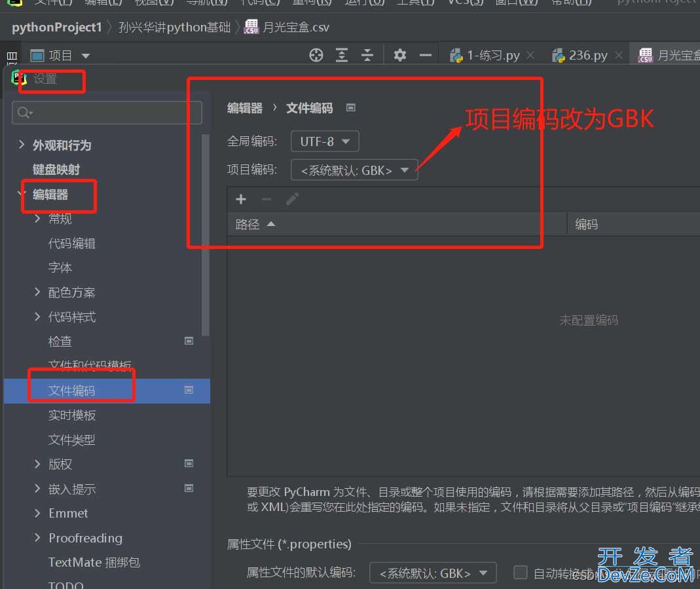Image resolution: width=700 pixels, height=589 pixels.
Task: Click the project-level icon on 版权 row
Action: pyautogui.click(x=189, y=463)
